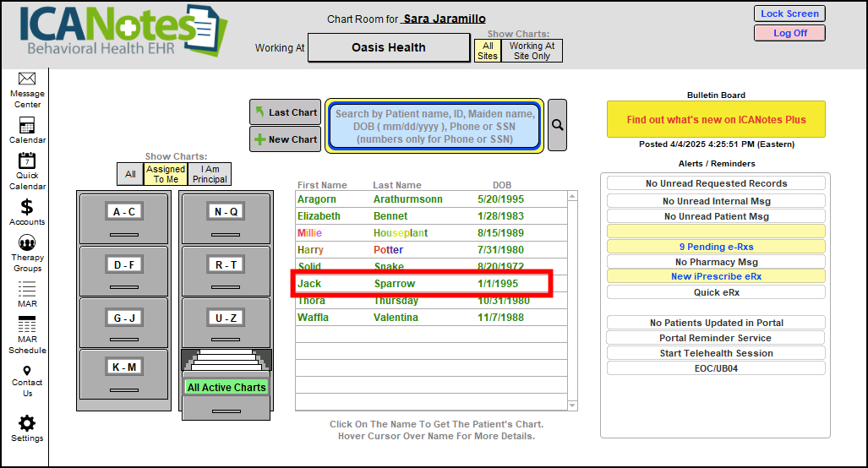Open Quick Calendar from sidebar
868x468 pixels.
[27, 161]
